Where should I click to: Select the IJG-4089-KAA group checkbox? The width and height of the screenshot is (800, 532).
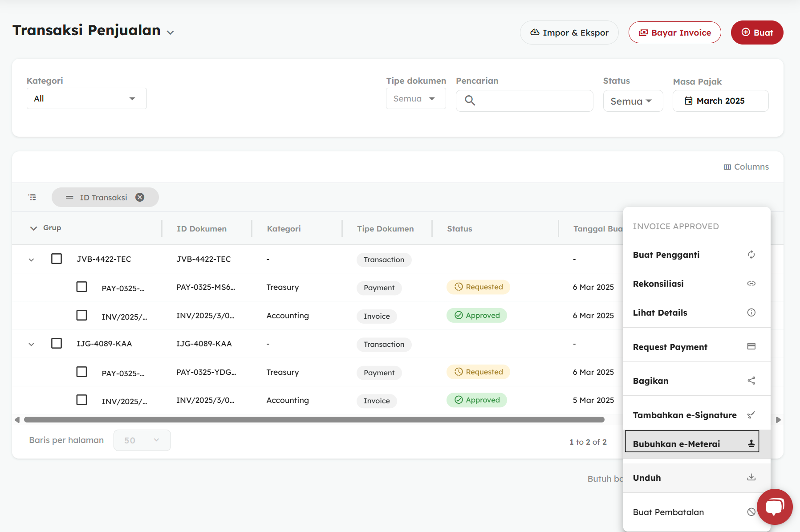pyautogui.click(x=57, y=343)
